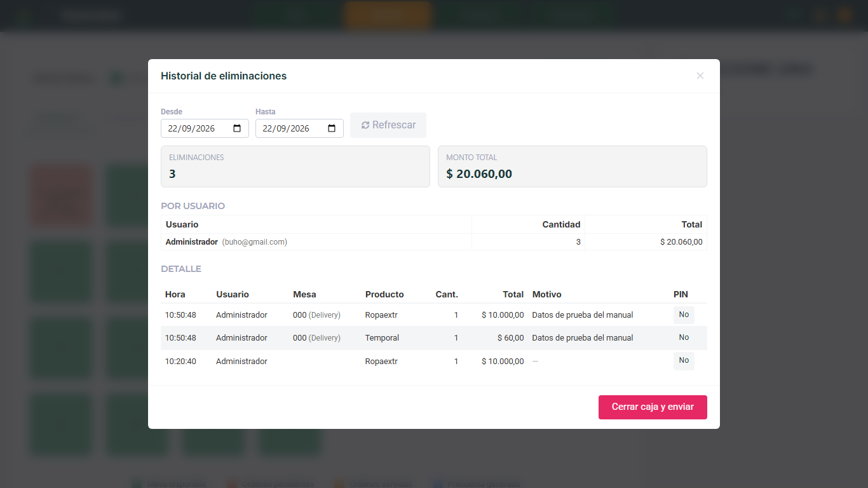The width and height of the screenshot is (868, 488).
Task: Click the No PIN badge in 10:20:40 row
Action: tap(684, 361)
